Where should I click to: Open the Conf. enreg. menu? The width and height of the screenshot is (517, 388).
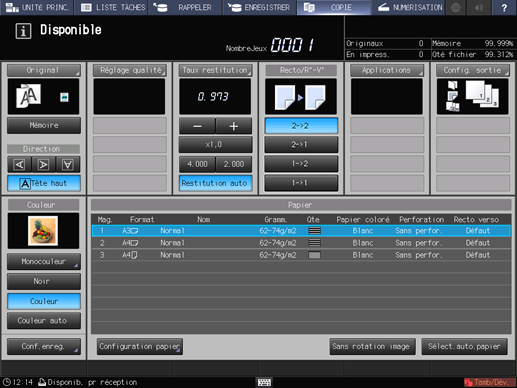click(44, 347)
